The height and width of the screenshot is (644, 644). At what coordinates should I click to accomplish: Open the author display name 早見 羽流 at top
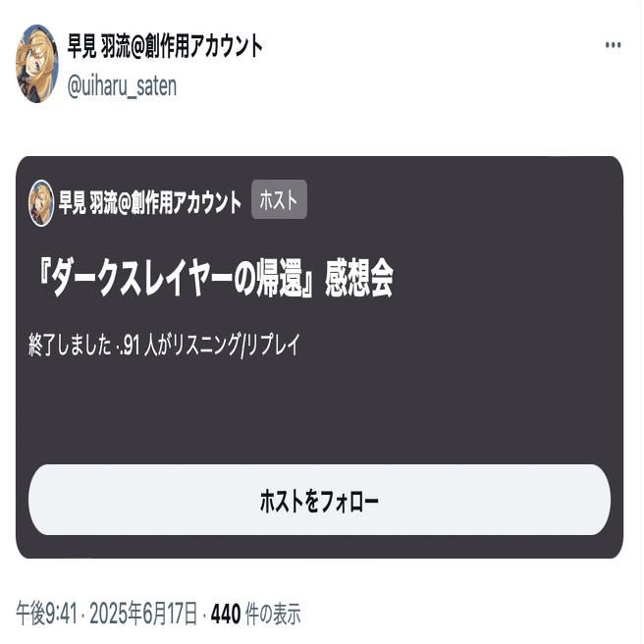coord(98,46)
